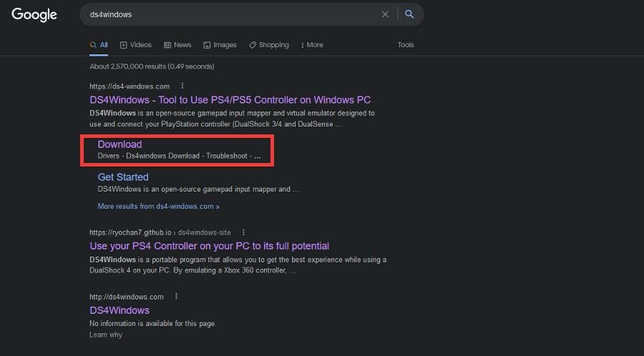The height and width of the screenshot is (356, 644).
Task: Click the About 2,570,000 results text
Action: click(x=152, y=66)
